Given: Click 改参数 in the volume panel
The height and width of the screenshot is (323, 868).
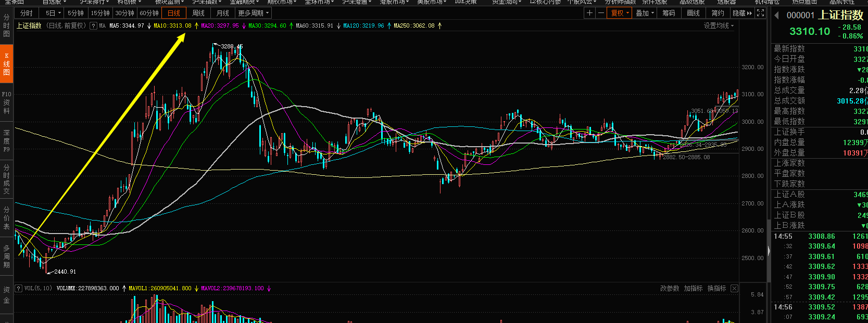Looking at the screenshot, I should click(x=670, y=288).
